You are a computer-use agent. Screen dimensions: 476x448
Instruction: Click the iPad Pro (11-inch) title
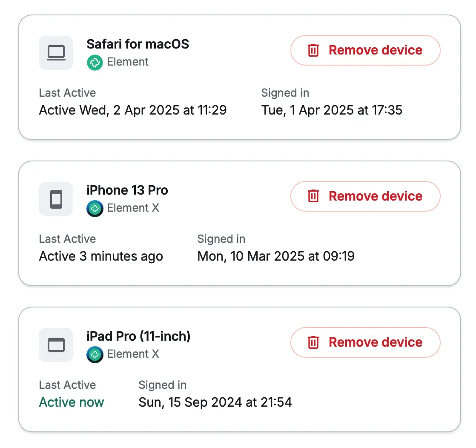(x=138, y=336)
